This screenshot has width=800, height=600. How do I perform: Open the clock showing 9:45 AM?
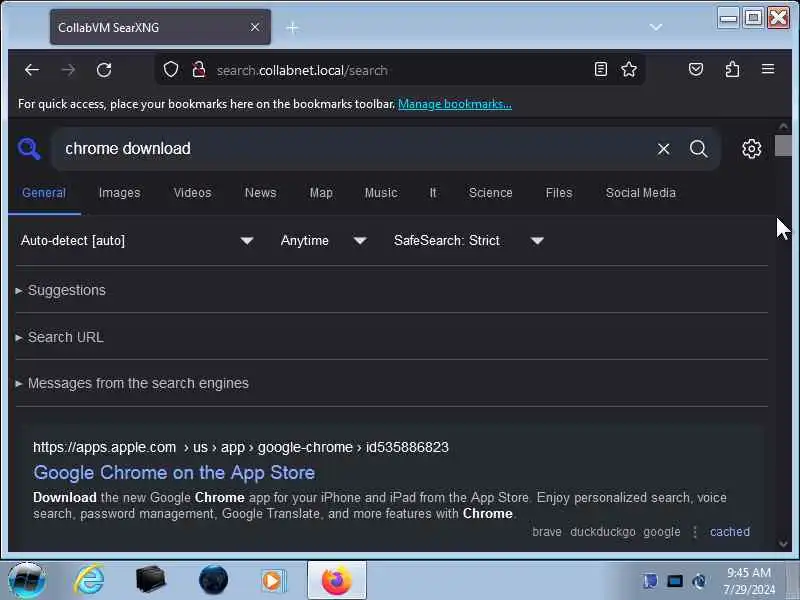coord(748,581)
